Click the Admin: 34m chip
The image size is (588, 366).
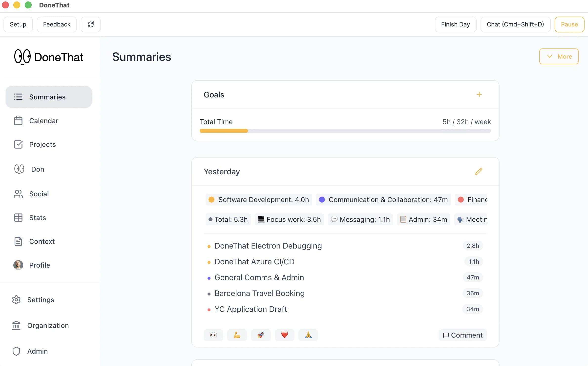[423, 219]
